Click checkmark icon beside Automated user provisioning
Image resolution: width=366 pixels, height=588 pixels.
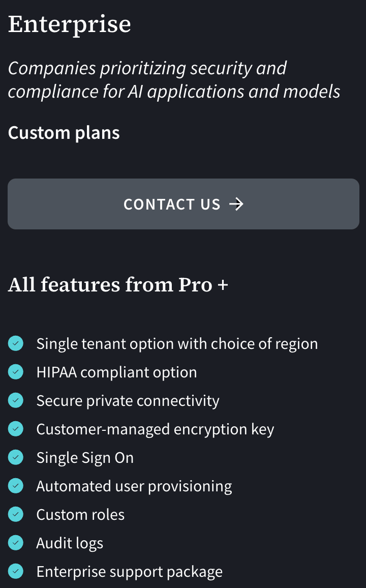[x=16, y=486]
